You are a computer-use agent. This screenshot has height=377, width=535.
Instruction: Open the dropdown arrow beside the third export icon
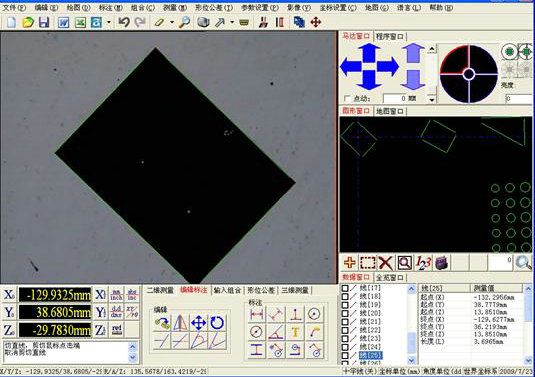click(x=109, y=23)
